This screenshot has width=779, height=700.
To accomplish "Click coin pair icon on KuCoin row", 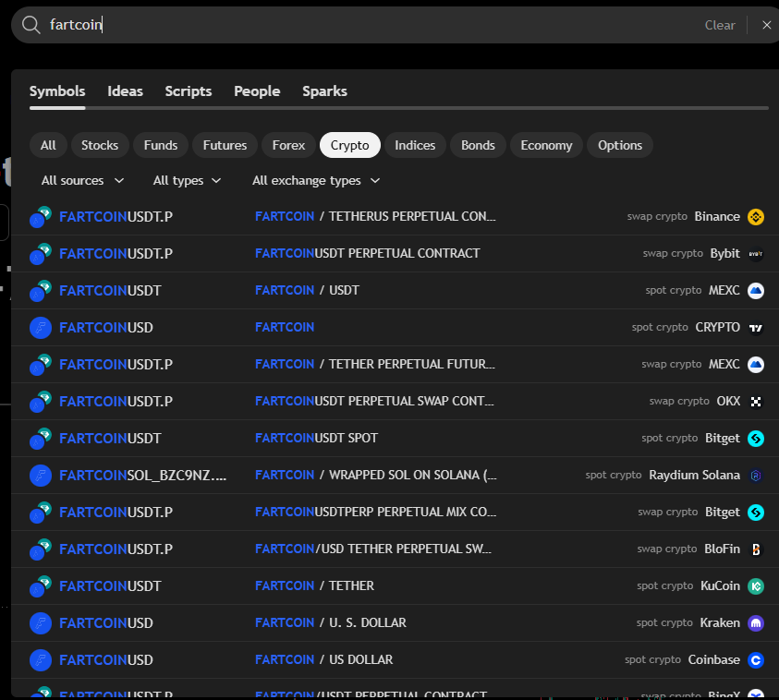I will (41, 585).
